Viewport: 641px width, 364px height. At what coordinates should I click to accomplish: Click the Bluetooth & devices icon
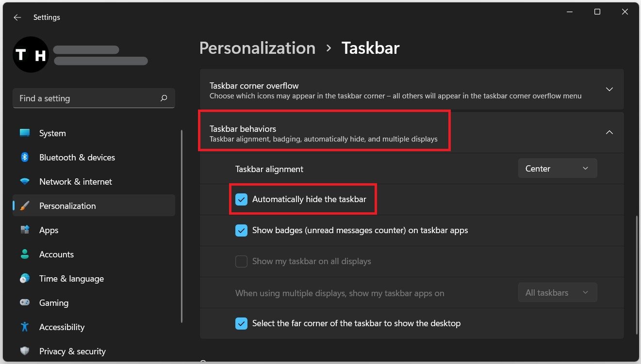(25, 157)
